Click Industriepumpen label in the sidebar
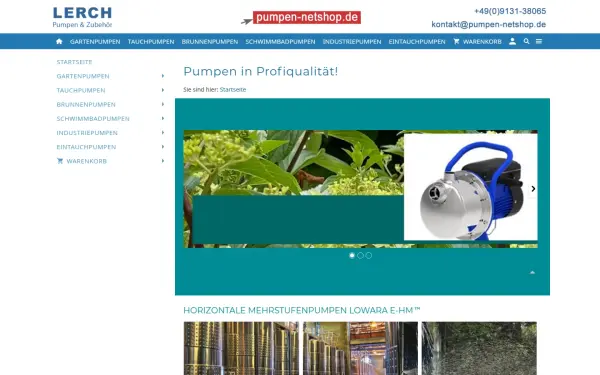This screenshot has width=600, height=375. 87,133
